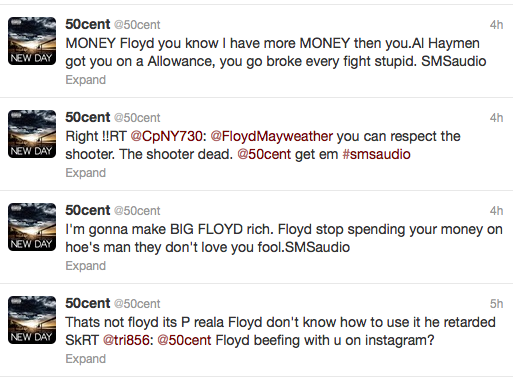Expand the Thats not floyd tweet
The image size is (513, 381).
tap(86, 359)
